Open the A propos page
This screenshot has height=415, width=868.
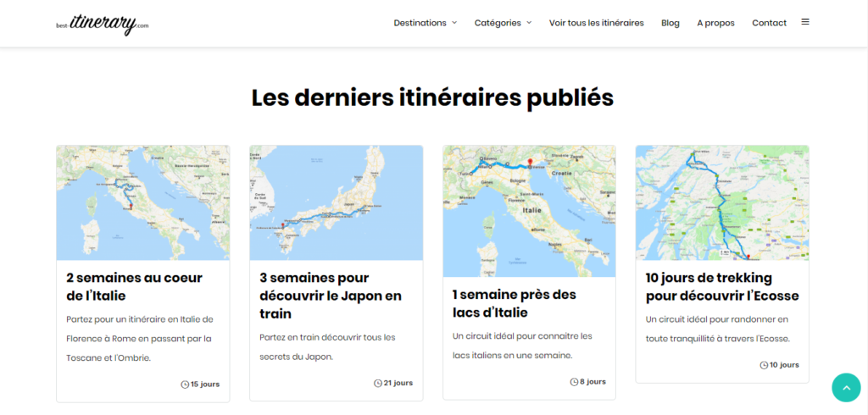(715, 23)
